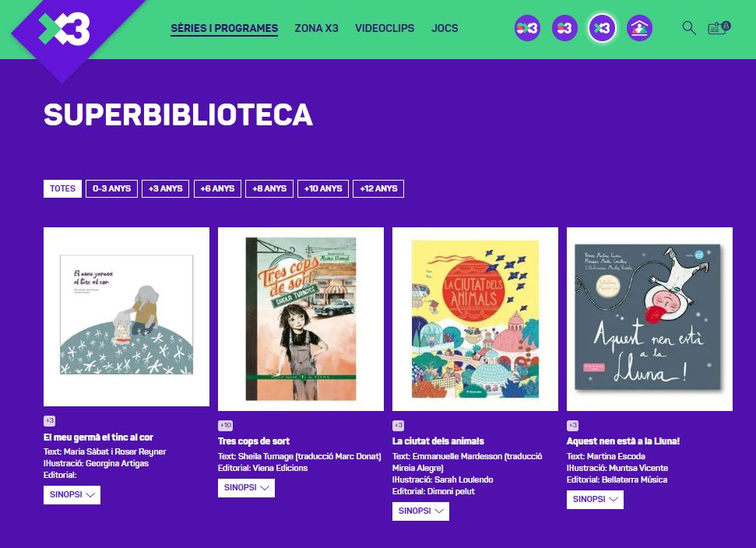The height and width of the screenshot is (548, 756).
Task: Open La ciutat dels animals book cover
Action: (x=475, y=319)
